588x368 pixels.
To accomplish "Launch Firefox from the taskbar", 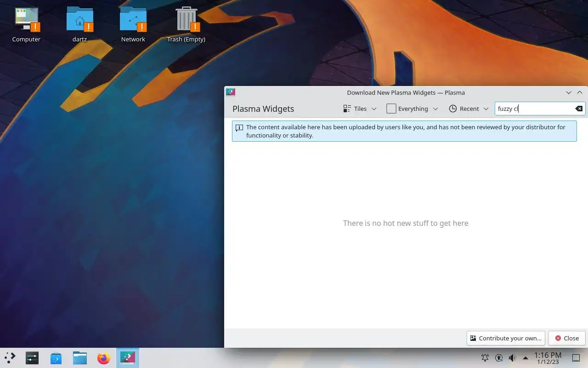I will [104, 357].
